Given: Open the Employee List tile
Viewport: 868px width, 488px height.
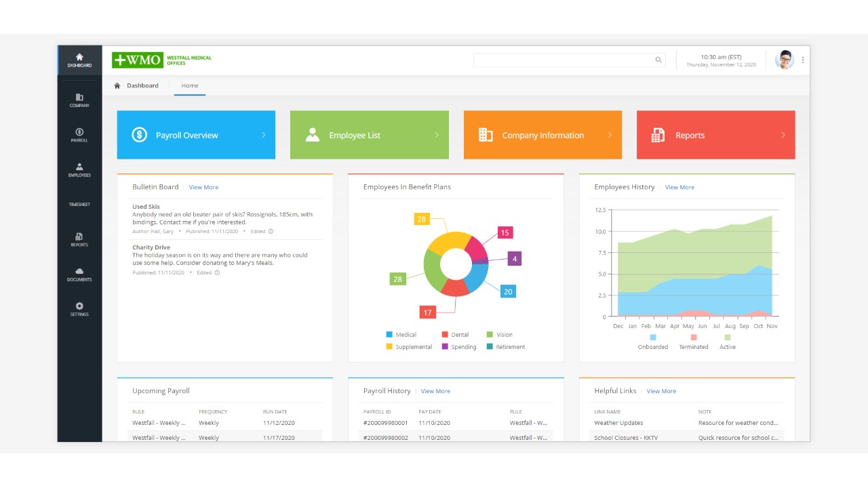Looking at the screenshot, I should [370, 135].
